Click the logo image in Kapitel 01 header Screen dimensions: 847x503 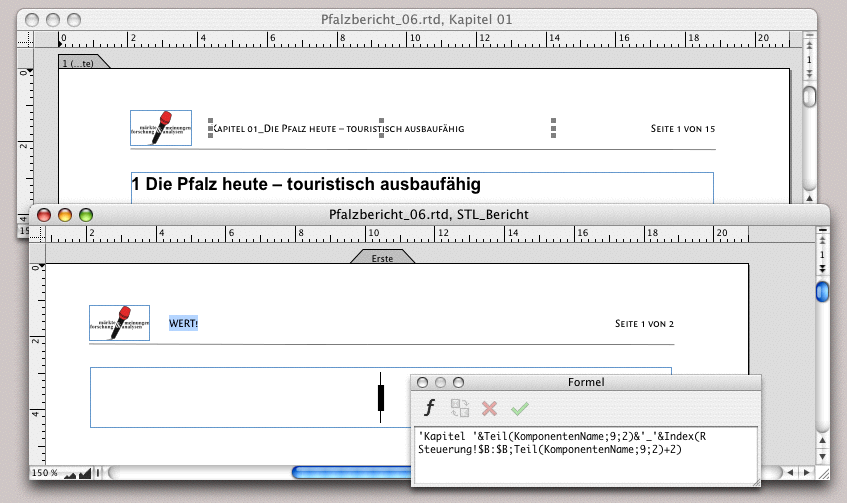160,128
